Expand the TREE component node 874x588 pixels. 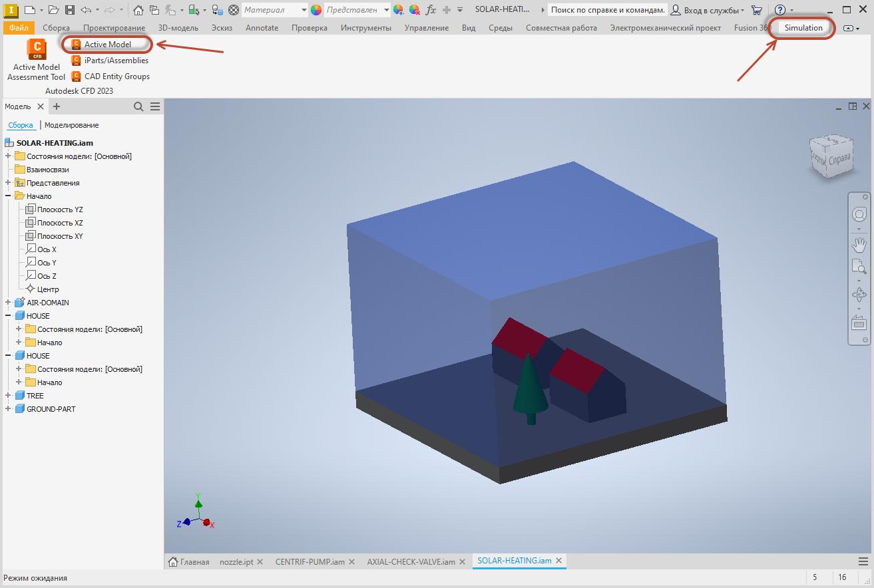8,396
